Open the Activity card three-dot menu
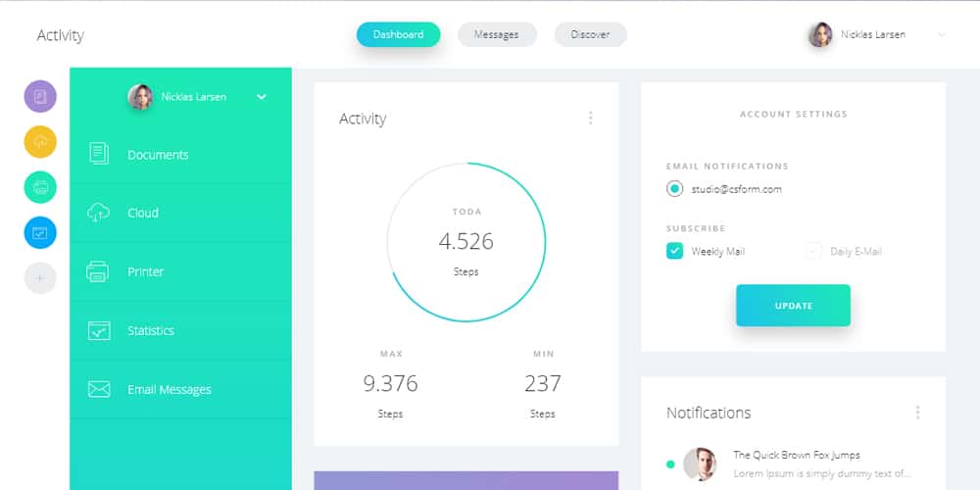 [x=590, y=119]
